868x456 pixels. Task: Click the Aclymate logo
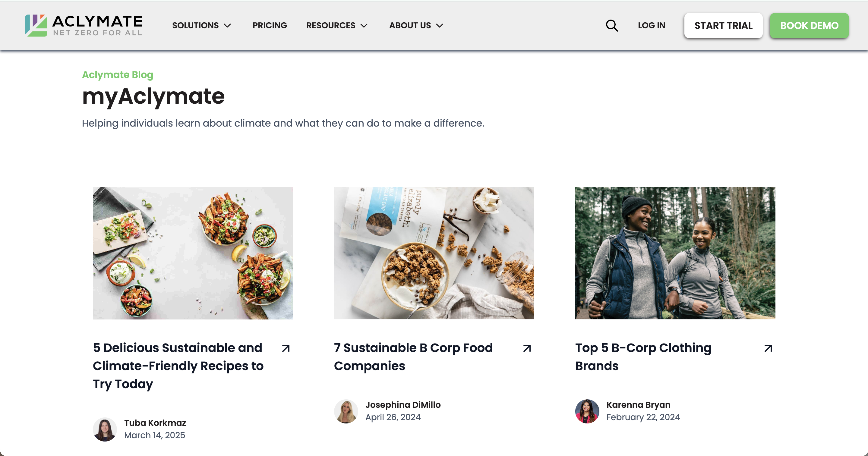[84, 25]
